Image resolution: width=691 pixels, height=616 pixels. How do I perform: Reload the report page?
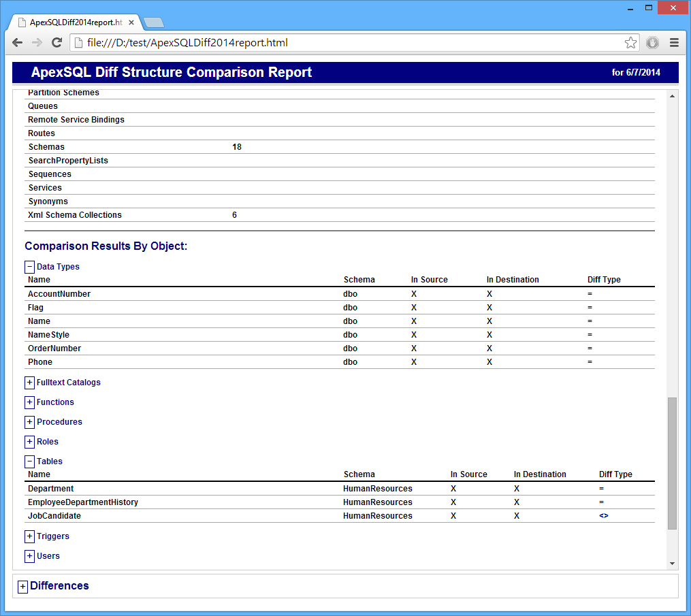click(57, 43)
